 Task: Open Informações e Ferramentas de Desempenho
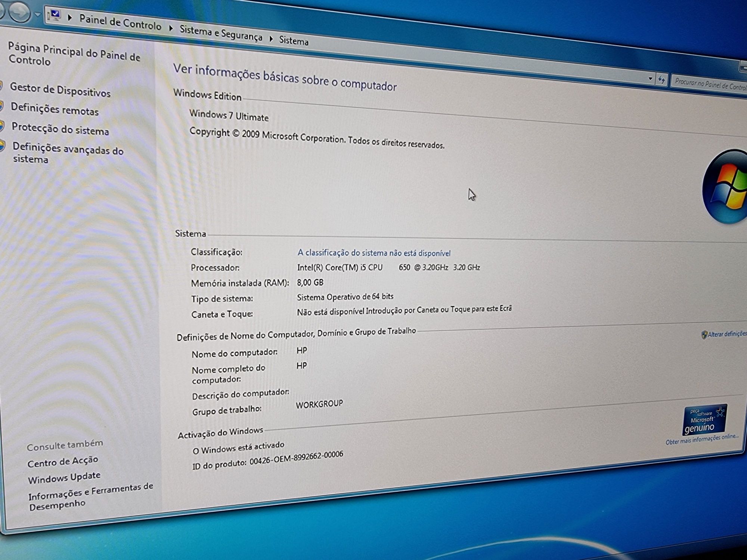click(x=91, y=496)
